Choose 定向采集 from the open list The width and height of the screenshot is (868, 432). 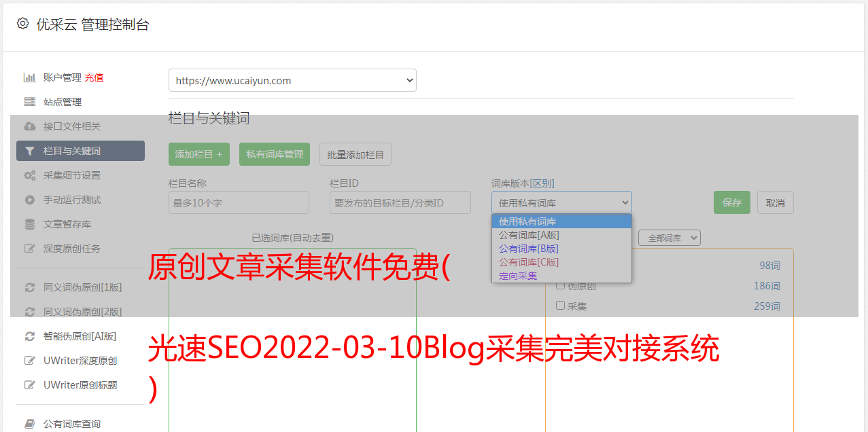click(x=561, y=276)
